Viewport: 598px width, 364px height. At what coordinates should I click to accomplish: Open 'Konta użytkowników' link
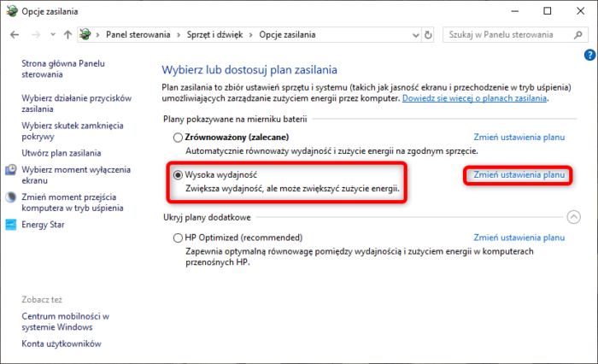(62, 343)
